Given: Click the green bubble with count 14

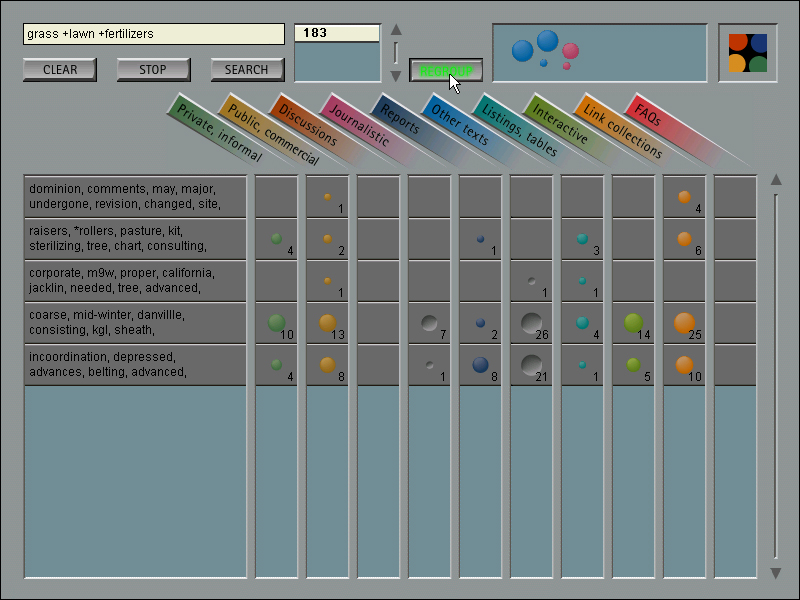Looking at the screenshot, I should [633, 322].
